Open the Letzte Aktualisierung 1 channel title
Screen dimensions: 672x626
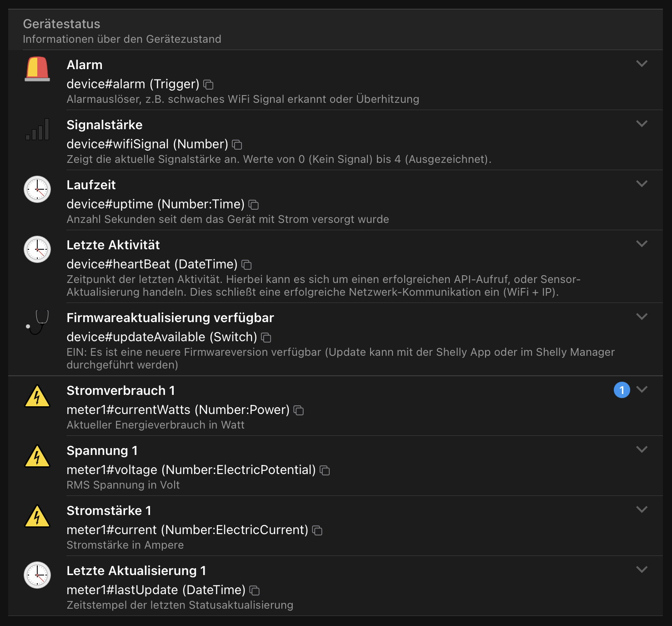pos(136,571)
